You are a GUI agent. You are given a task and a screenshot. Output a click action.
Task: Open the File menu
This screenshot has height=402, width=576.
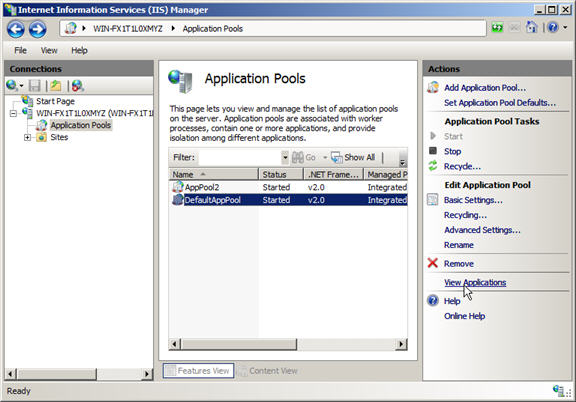(x=20, y=50)
